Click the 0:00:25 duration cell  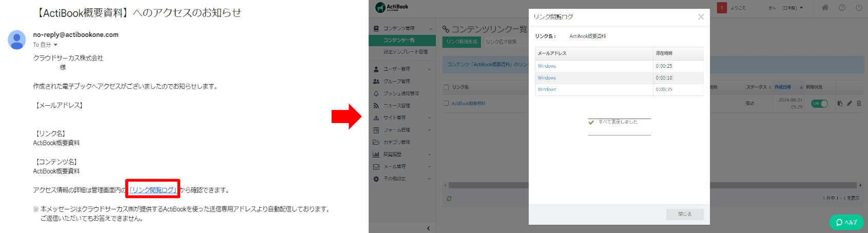[678, 66]
